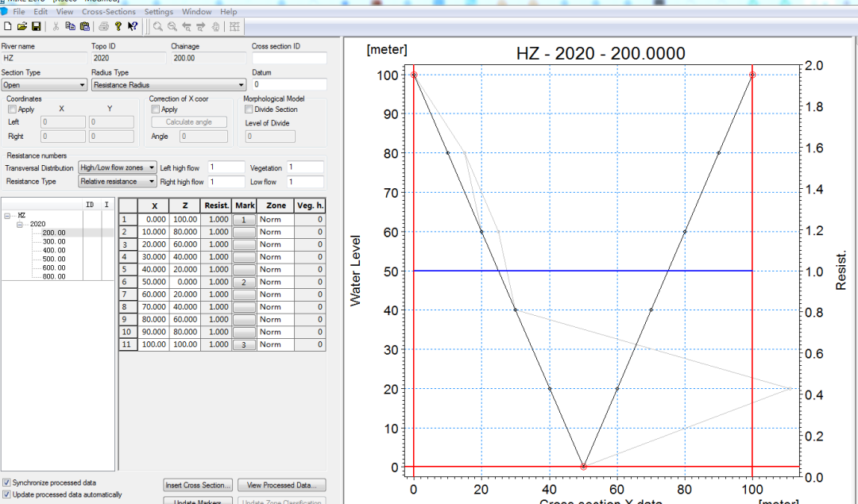Click the Next Zoom arrow icon
The width and height of the screenshot is (858, 504).
[x=201, y=26]
